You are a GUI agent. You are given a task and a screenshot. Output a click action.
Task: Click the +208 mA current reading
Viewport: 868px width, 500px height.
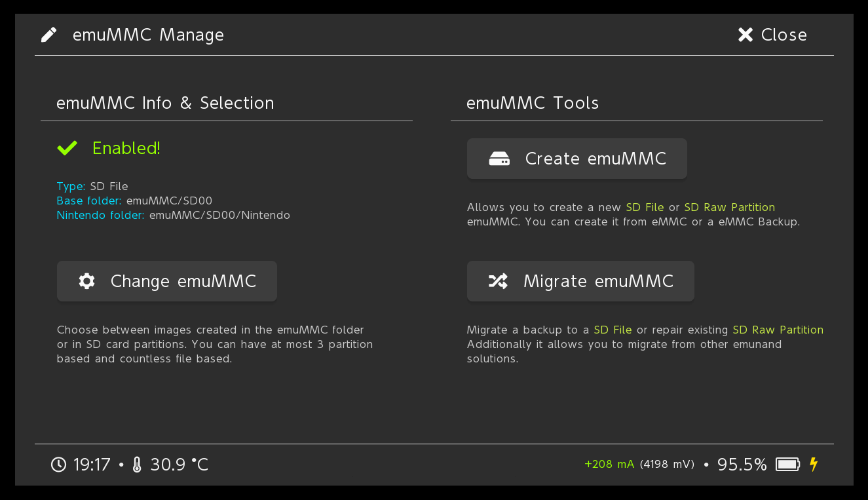[609, 464]
